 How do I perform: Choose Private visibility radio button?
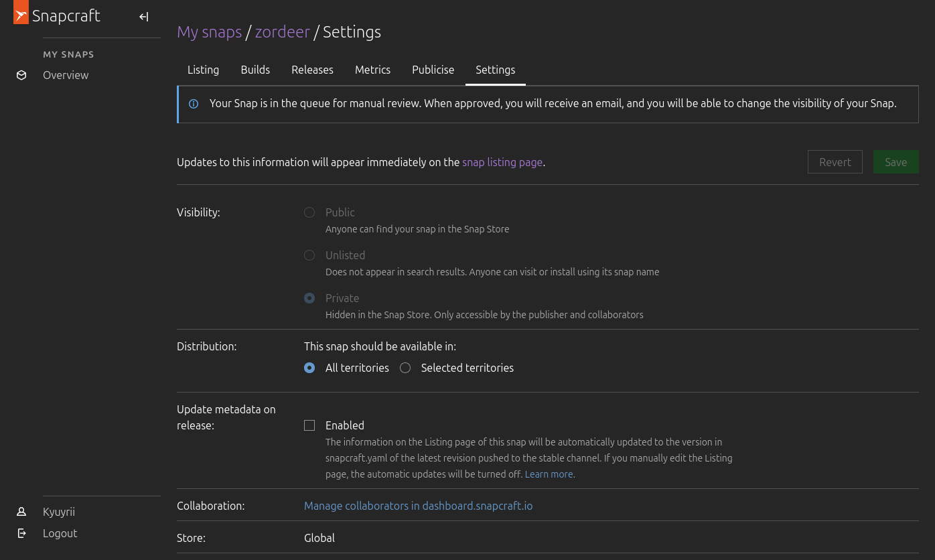coord(309,298)
